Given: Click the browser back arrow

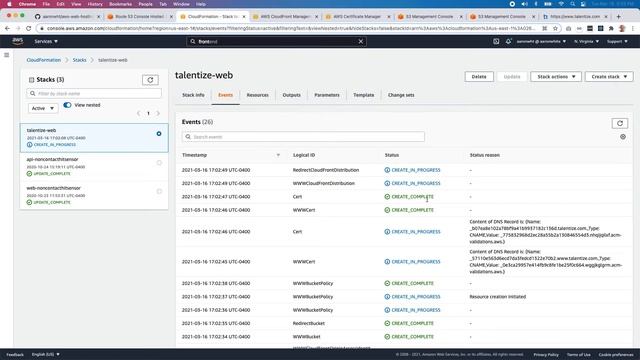Looking at the screenshot, I should pyautogui.click(x=7, y=28).
